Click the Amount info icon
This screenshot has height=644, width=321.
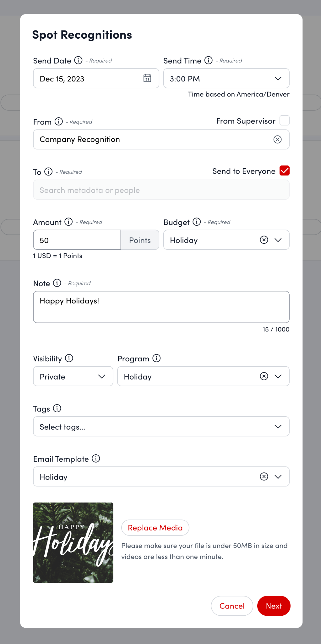point(68,222)
